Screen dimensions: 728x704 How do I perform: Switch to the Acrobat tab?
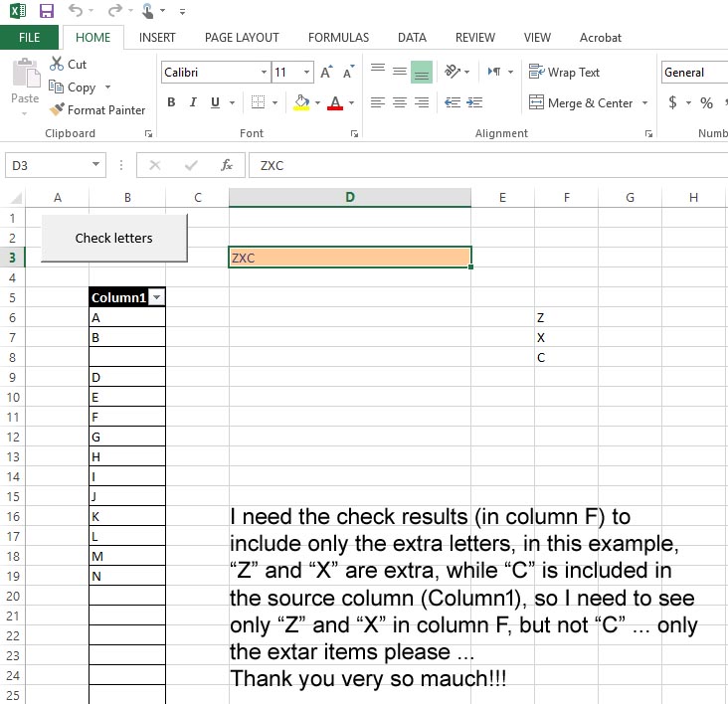pyautogui.click(x=601, y=38)
